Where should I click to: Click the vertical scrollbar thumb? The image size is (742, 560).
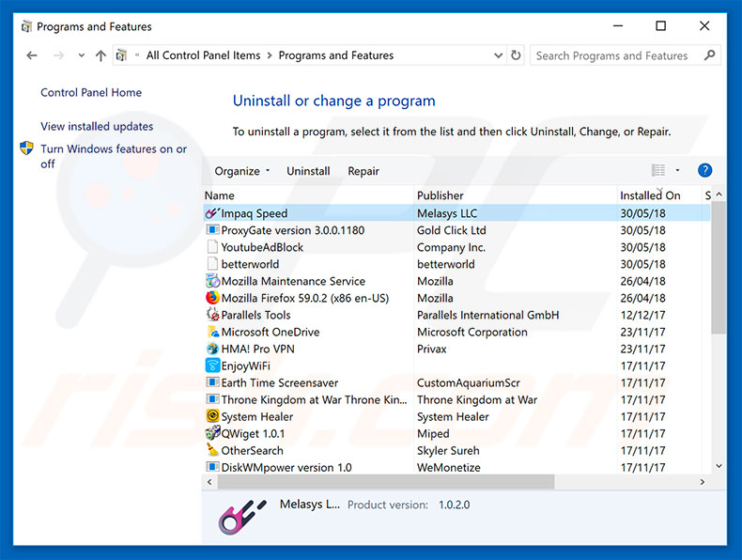pos(719,267)
